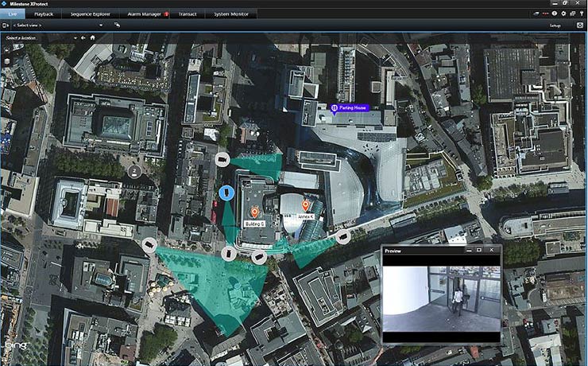The width and height of the screenshot is (588, 366).
Task: Open the settings gear icon in top toolbar
Action: (x=563, y=14)
